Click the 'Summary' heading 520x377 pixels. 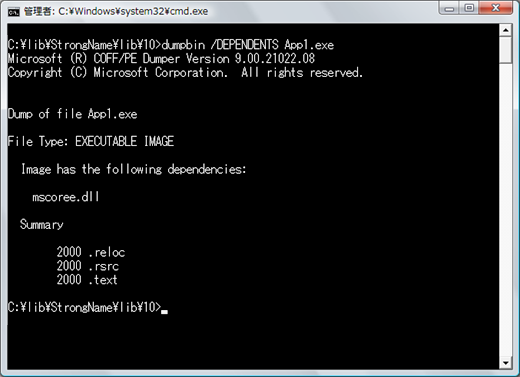pos(42,224)
